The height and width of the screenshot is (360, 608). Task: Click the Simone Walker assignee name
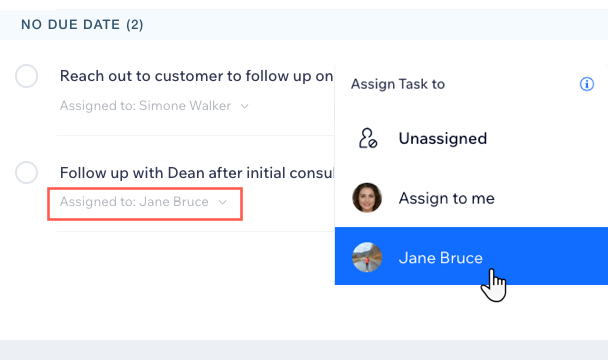coord(185,106)
